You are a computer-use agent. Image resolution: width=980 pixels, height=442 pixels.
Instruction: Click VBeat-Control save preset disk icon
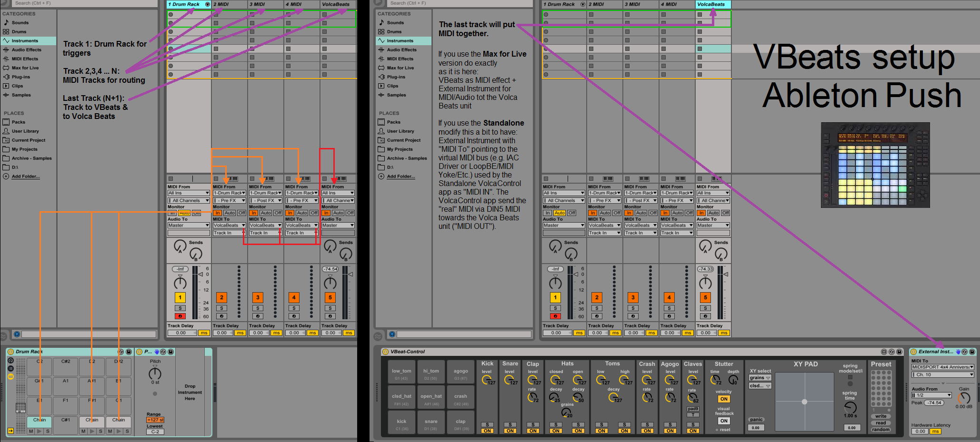[x=899, y=352]
